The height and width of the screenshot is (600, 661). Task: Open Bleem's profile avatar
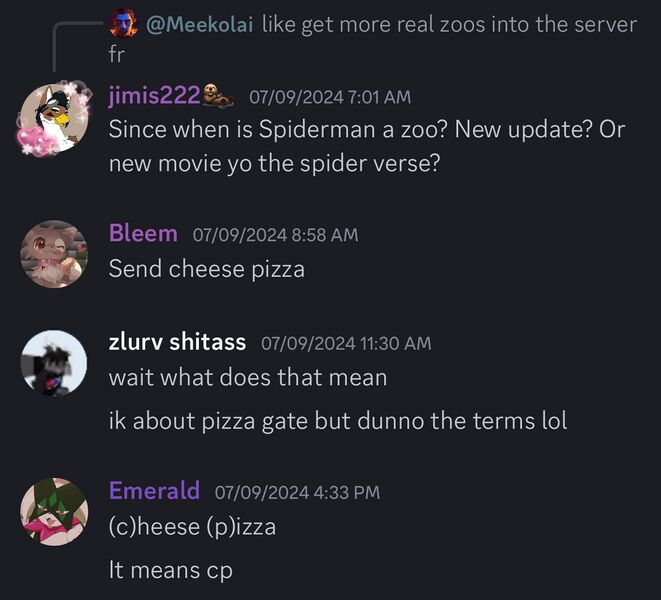(x=54, y=253)
